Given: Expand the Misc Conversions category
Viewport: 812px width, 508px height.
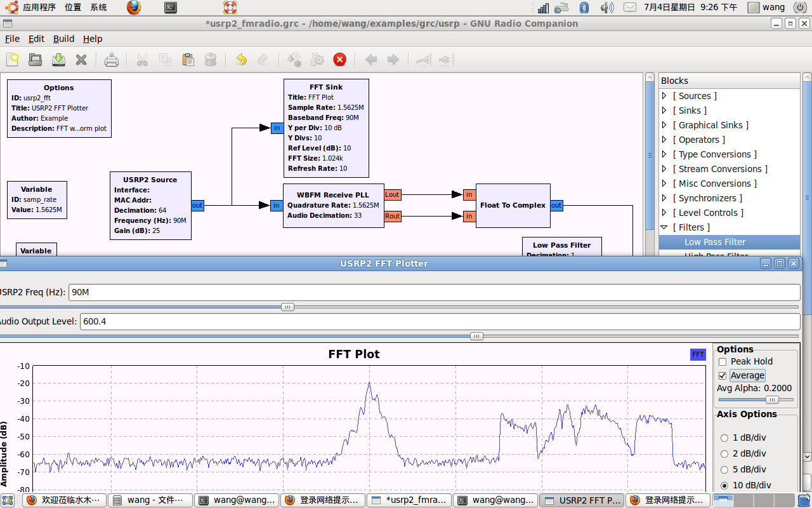Looking at the screenshot, I should pos(665,184).
